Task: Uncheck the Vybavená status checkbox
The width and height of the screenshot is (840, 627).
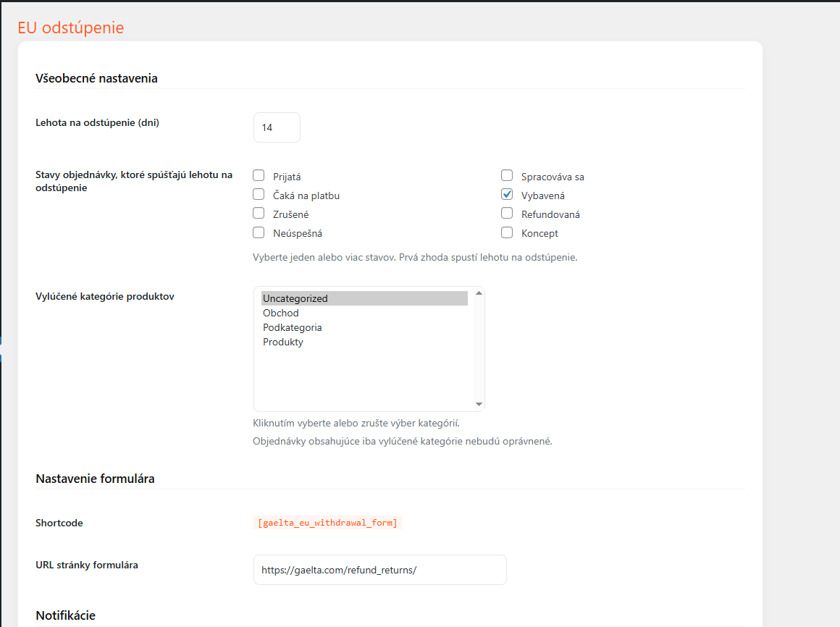Action: coord(507,194)
